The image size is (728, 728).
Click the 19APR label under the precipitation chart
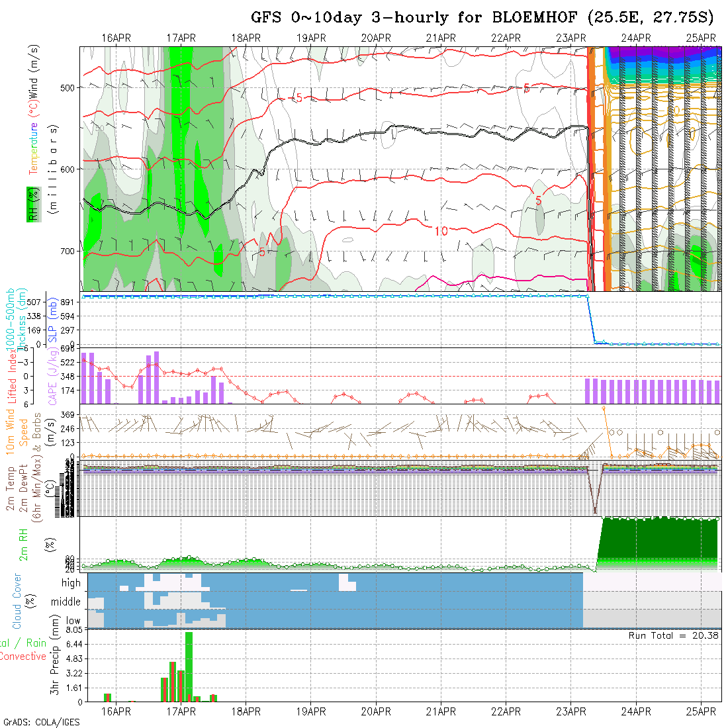pyautogui.click(x=311, y=711)
